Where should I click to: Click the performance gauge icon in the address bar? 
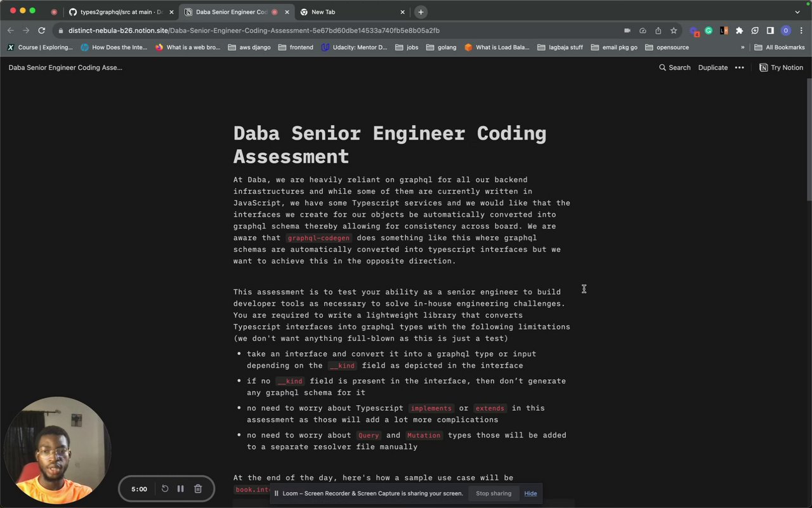tap(643, 30)
